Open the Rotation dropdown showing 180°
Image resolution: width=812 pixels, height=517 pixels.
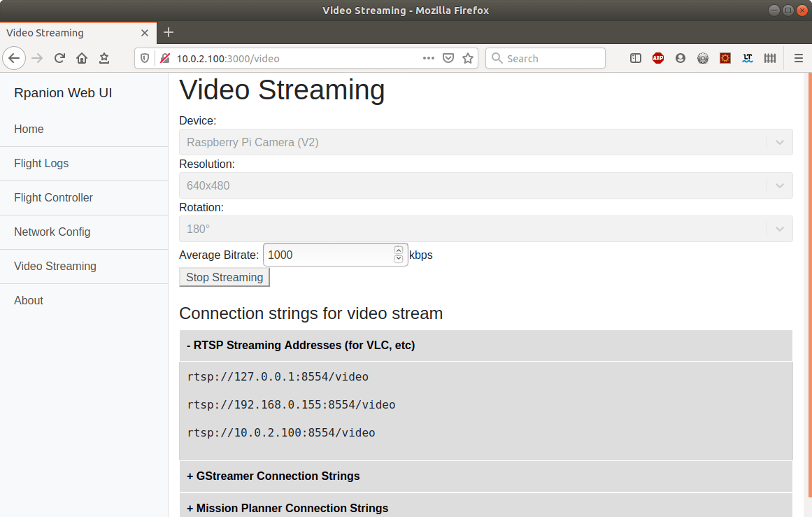[x=486, y=229]
